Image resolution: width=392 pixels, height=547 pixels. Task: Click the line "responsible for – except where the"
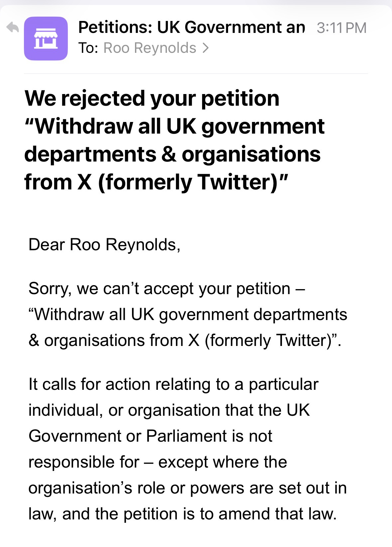158,462
